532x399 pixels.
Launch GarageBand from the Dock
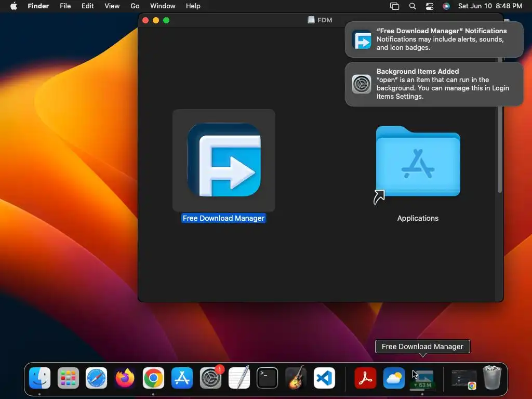[296, 378]
